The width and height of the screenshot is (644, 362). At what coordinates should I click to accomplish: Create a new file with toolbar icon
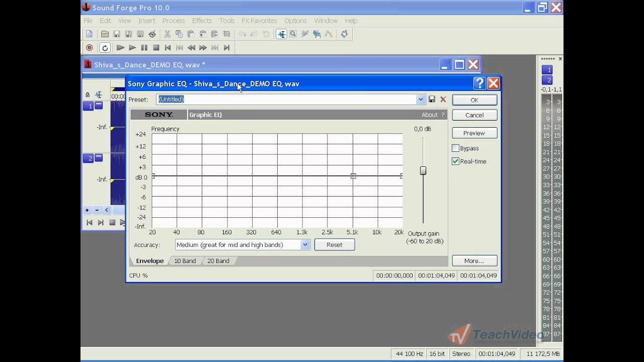pyautogui.click(x=89, y=34)
